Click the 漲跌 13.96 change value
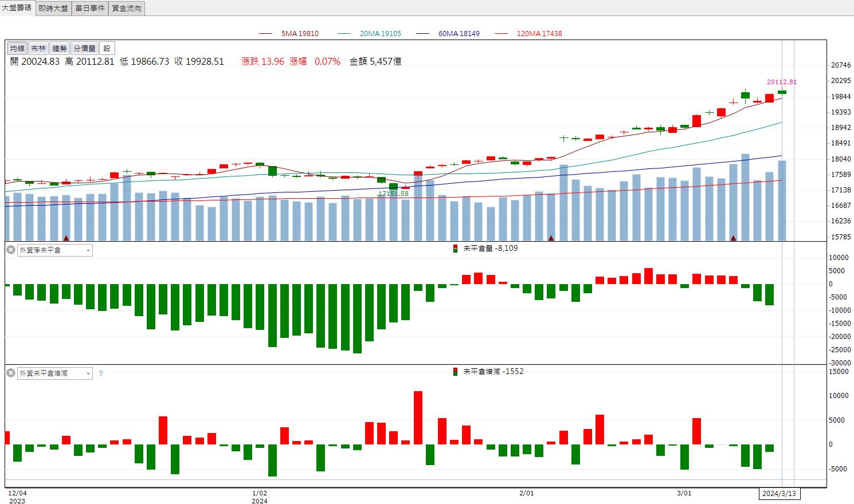Image resolution: width=854 pixels, height=504 pixels. pyautogui.click(x=263, y=61)
